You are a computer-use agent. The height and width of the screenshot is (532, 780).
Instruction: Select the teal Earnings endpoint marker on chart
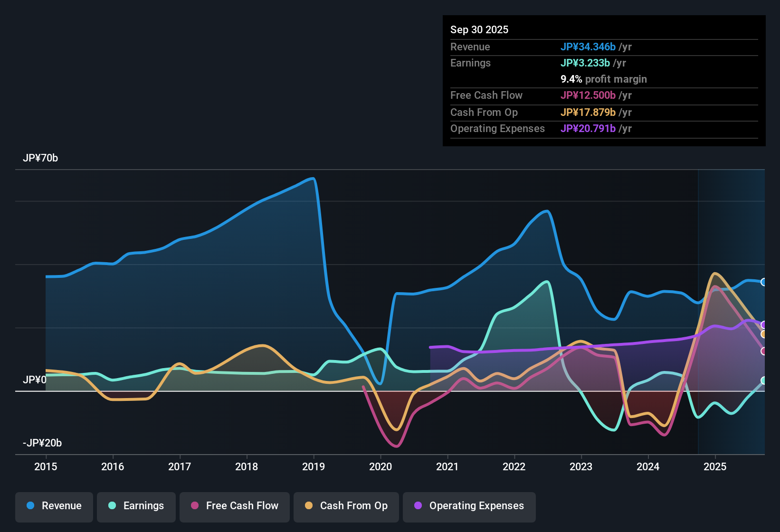pyautogui.click(x=763, y=380)
